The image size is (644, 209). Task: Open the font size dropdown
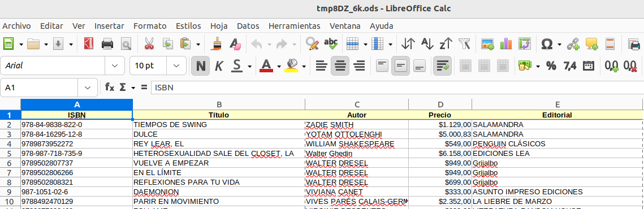pyautogui.click(x=176, y=66)
